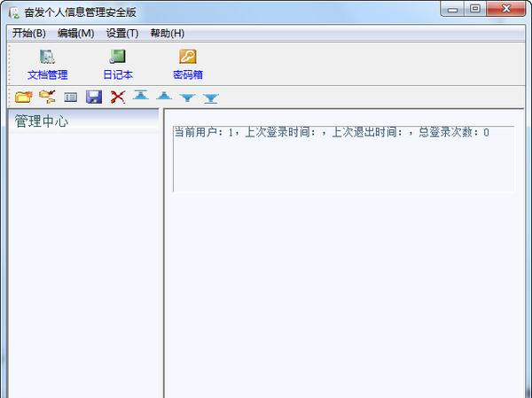Open the 编辑(M) menu

tap(75, 34)
